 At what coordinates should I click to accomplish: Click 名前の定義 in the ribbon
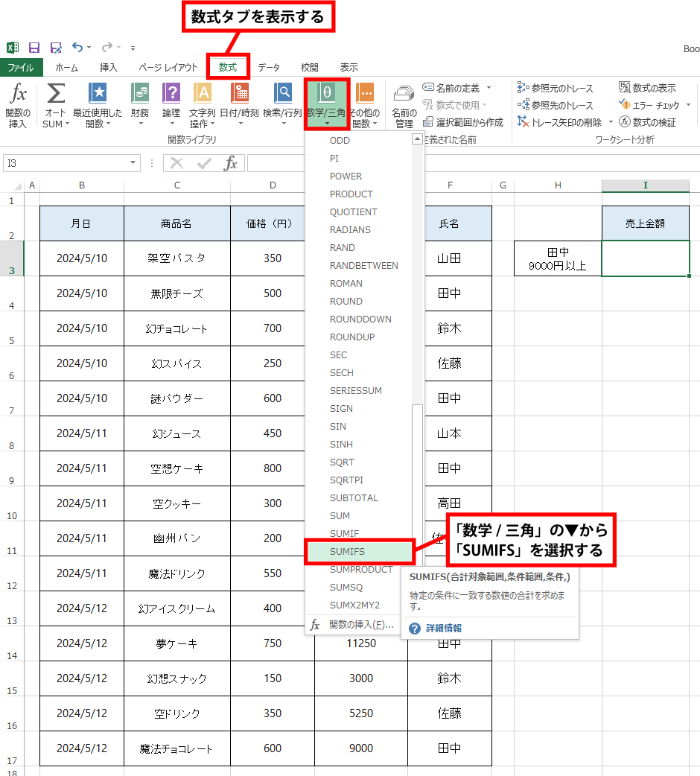click(x=452, y=88)
